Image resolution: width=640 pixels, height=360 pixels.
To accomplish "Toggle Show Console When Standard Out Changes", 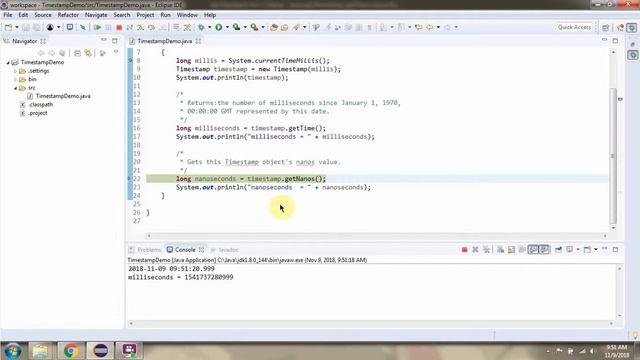I will click(x=533, y=250).
